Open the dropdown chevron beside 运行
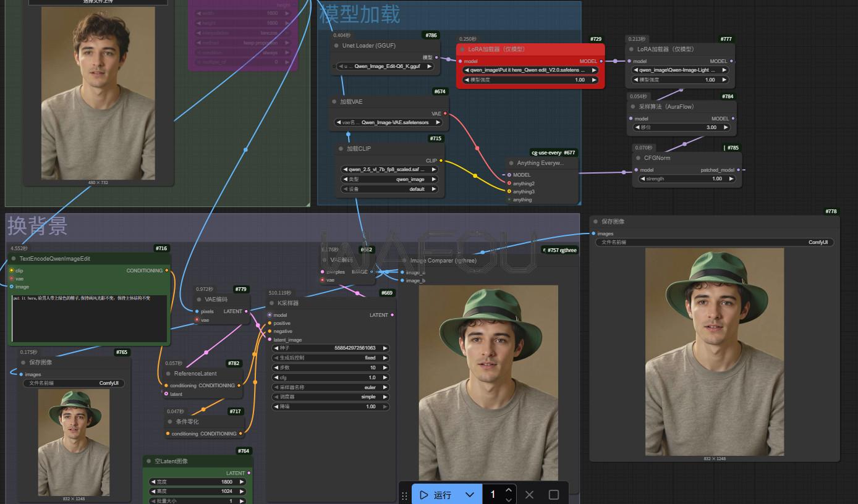 click(470, 495)
